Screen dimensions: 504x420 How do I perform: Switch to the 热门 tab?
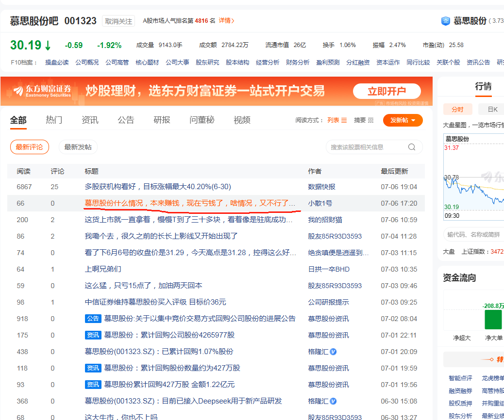coord(54,120)
